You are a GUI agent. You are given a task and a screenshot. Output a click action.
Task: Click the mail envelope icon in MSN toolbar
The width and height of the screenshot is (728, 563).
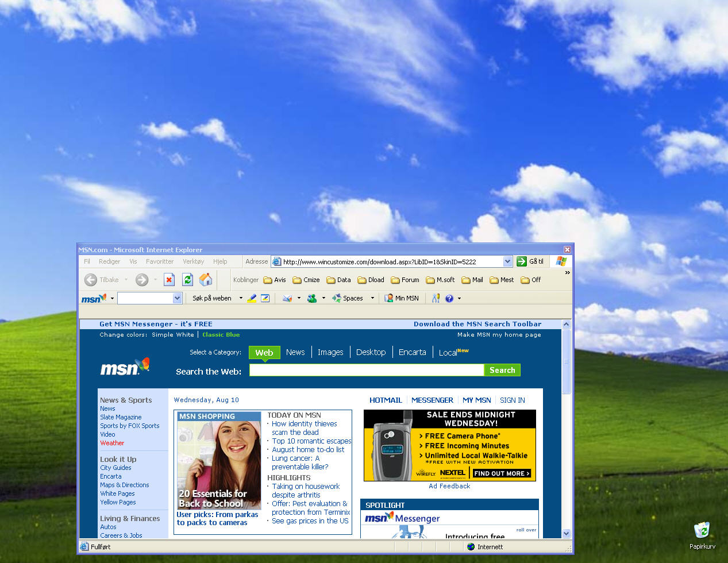pyautogui.click(x=287, y=298)
